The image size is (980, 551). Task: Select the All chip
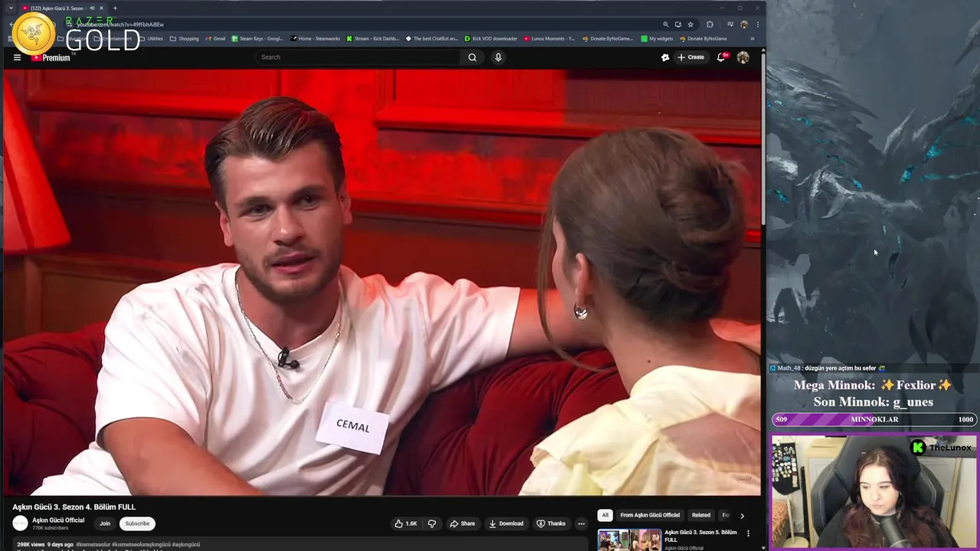605,515
